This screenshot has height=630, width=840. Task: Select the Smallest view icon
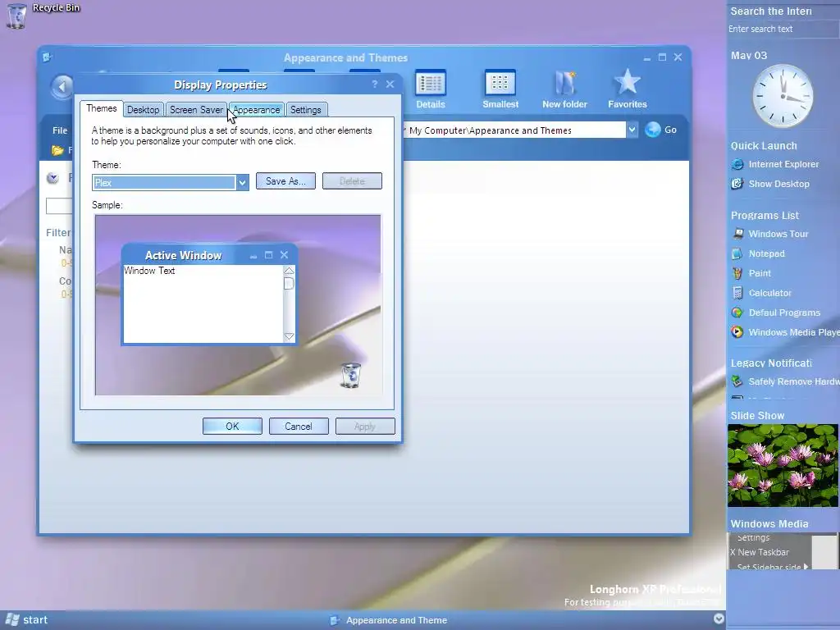coord(500,89)
